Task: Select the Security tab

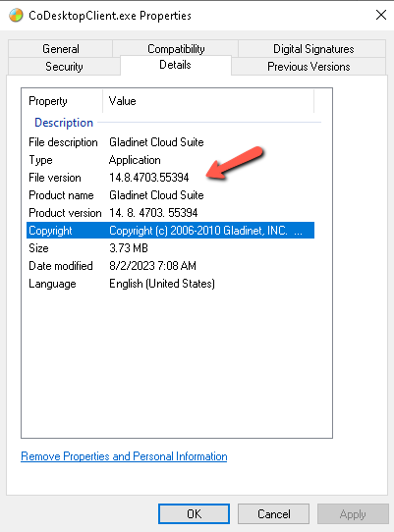Action: point(64,67)
